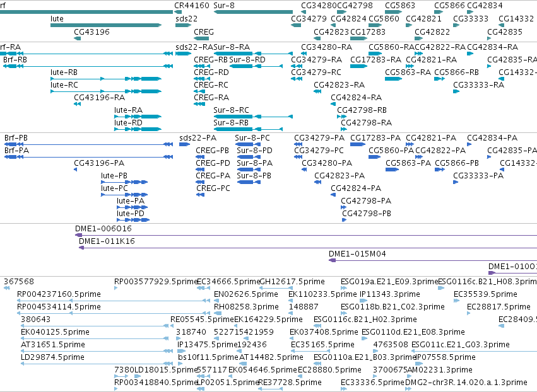537x392 pixels.
Task: Click EST label 367568
Action: [x=19, y=282]
